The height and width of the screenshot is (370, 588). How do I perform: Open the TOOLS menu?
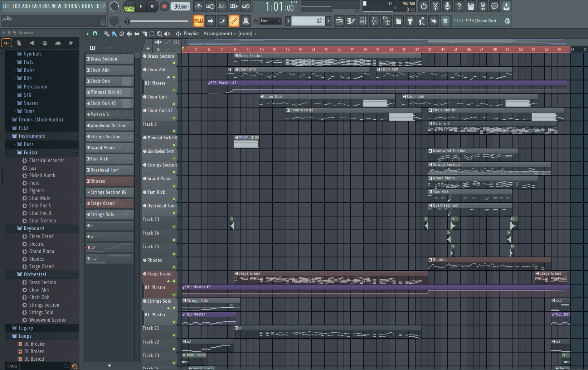point(87,6)
